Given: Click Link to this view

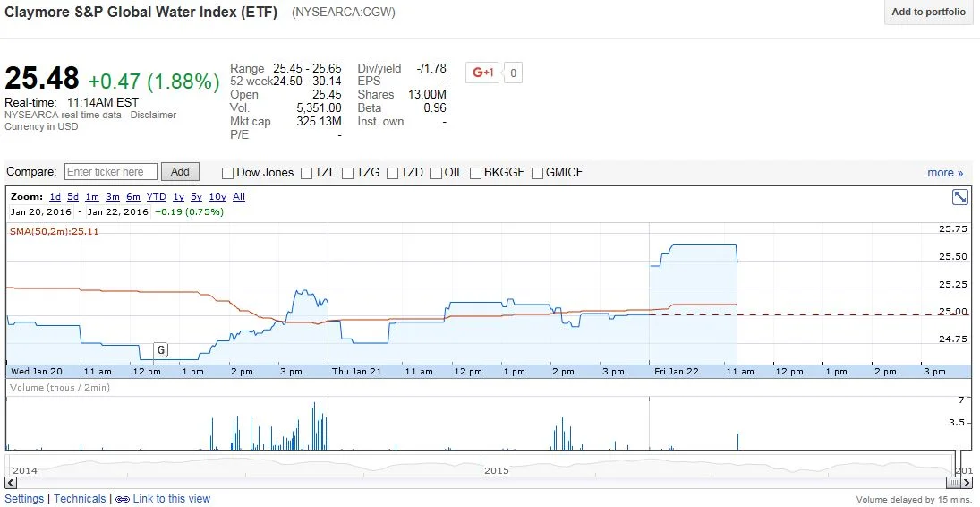Looking at the screenshot, I should click(172, 499).
